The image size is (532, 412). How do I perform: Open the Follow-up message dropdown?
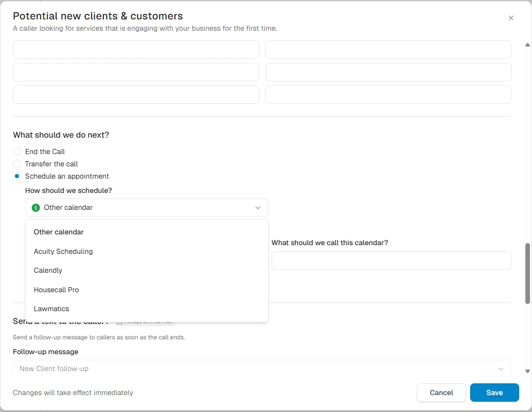[x=262, y=368]
